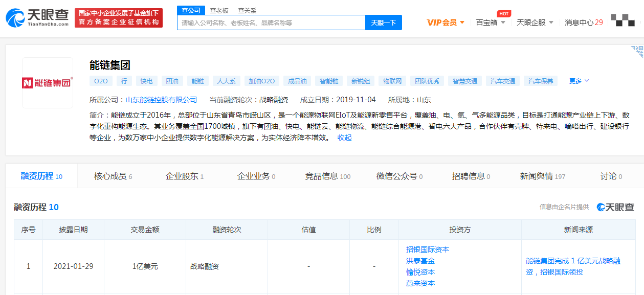
Task: Click the 融资历程 10 section heading
Action: pos(36,207)
